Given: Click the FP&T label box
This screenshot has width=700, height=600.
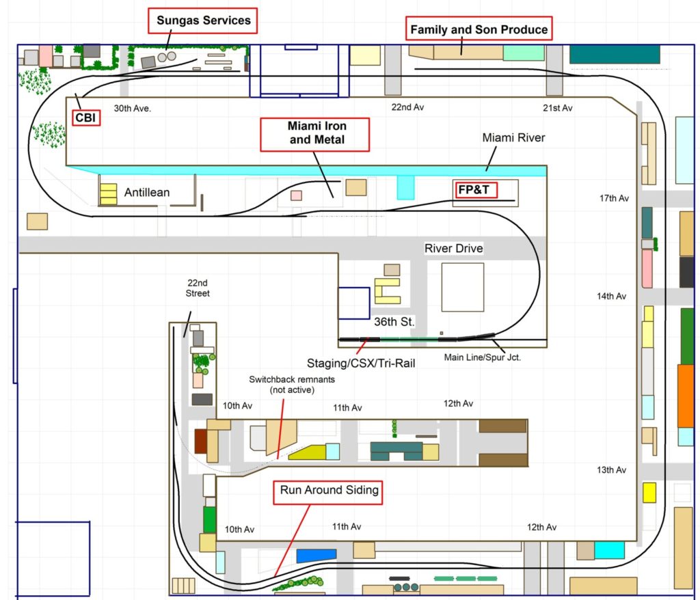Looking at the screenshot, I should click(x=475, y=190).
